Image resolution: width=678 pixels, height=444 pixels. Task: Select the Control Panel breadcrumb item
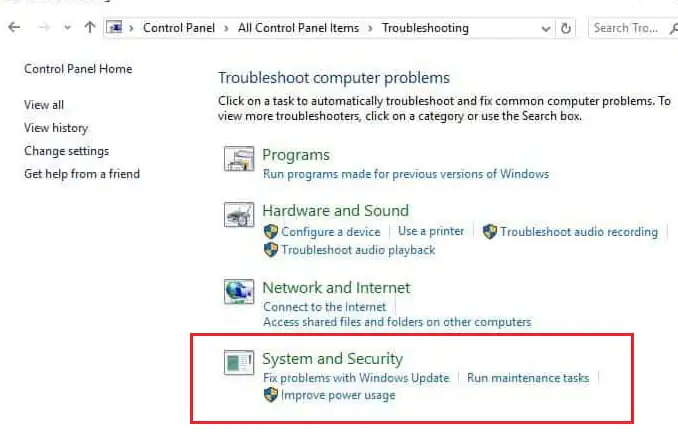coord(180,28)
